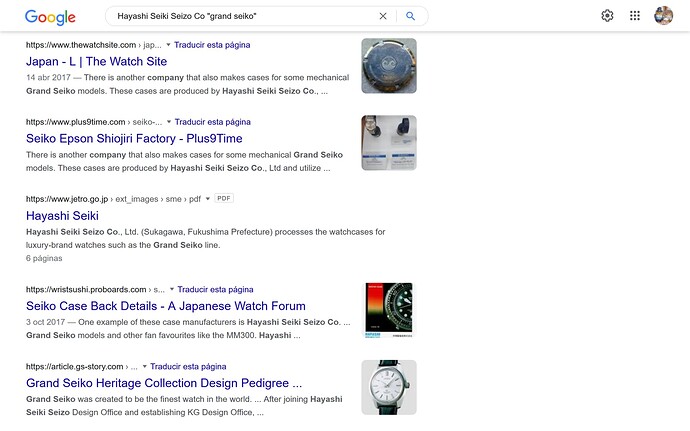Screen dimensions: 690x431
Task: Open the "Hayashi Seiki" PDF result
Action: click(62, 216)
